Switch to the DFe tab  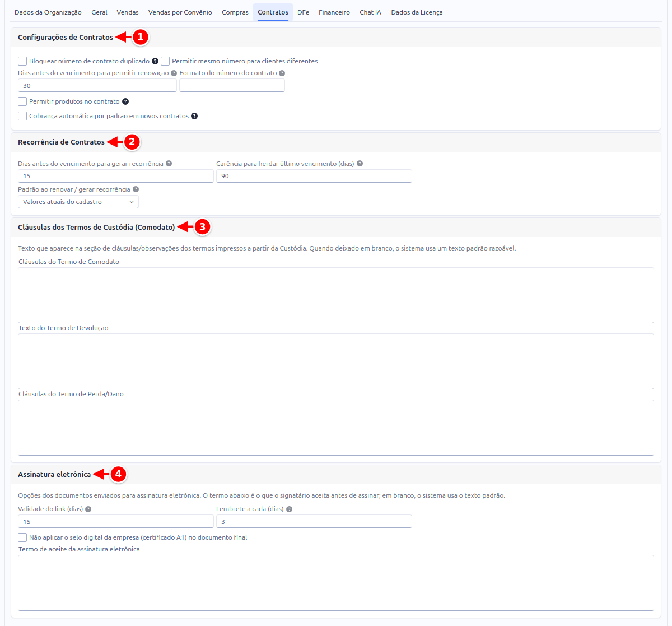click(x=303, y=12)
